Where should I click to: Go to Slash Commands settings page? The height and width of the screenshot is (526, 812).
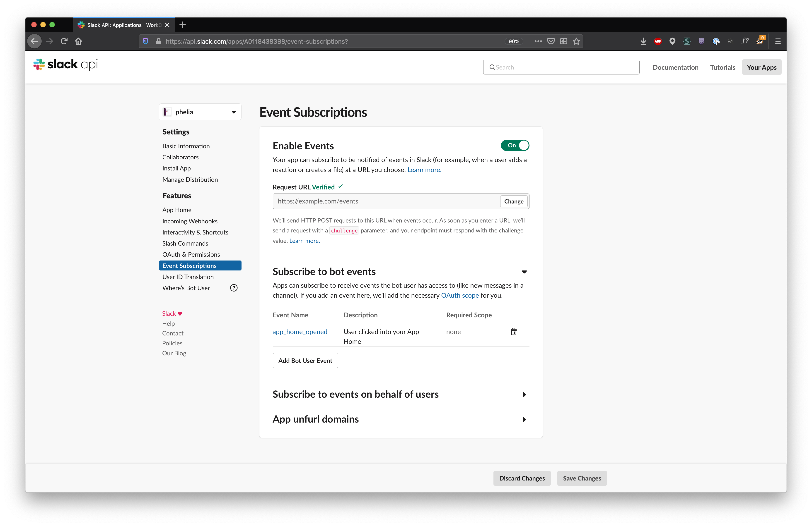[185, 243]
